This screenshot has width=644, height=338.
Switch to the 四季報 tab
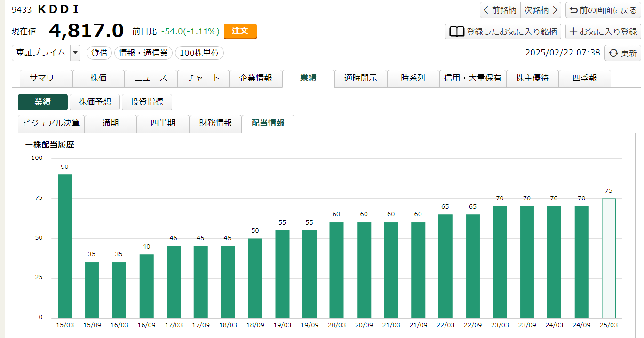(585, 79)
